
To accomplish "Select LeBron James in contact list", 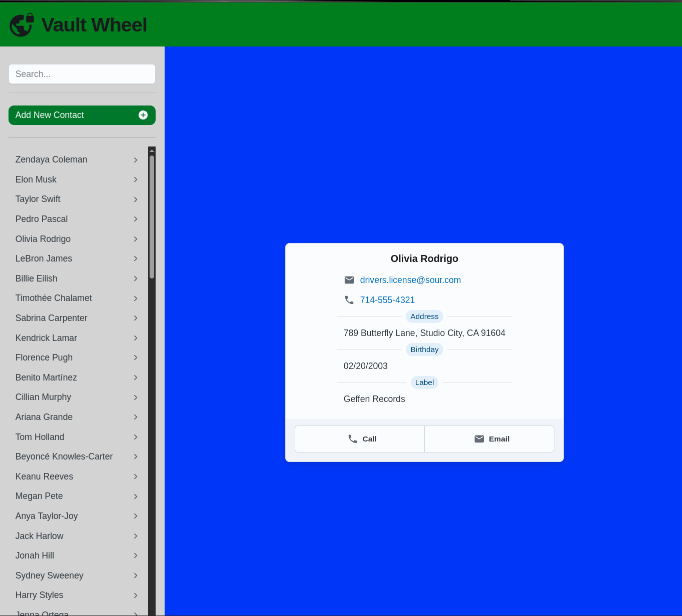I will click(44, 258).
